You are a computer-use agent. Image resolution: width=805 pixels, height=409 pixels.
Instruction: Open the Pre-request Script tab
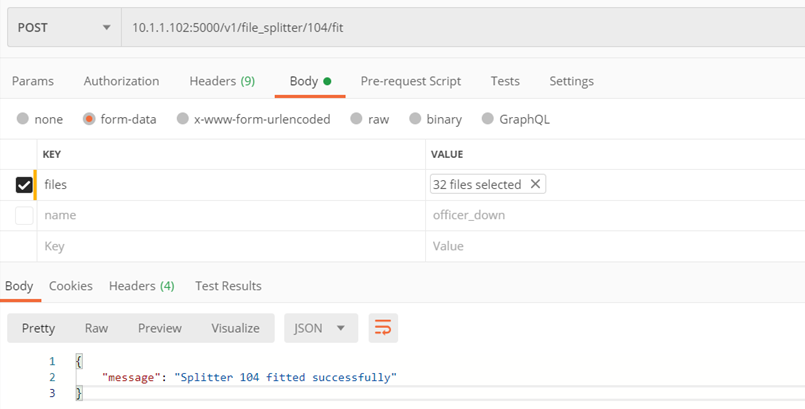pyautogui.click(x=411, y=81)
